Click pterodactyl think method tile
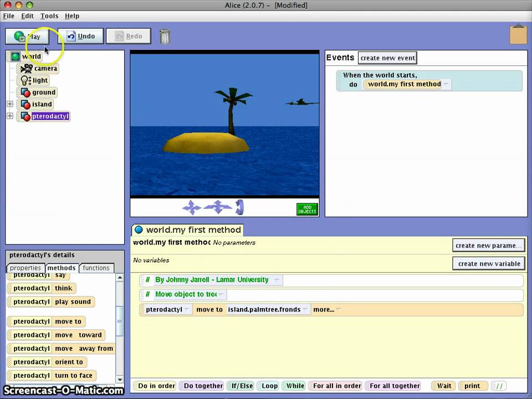 coord(42,288)
